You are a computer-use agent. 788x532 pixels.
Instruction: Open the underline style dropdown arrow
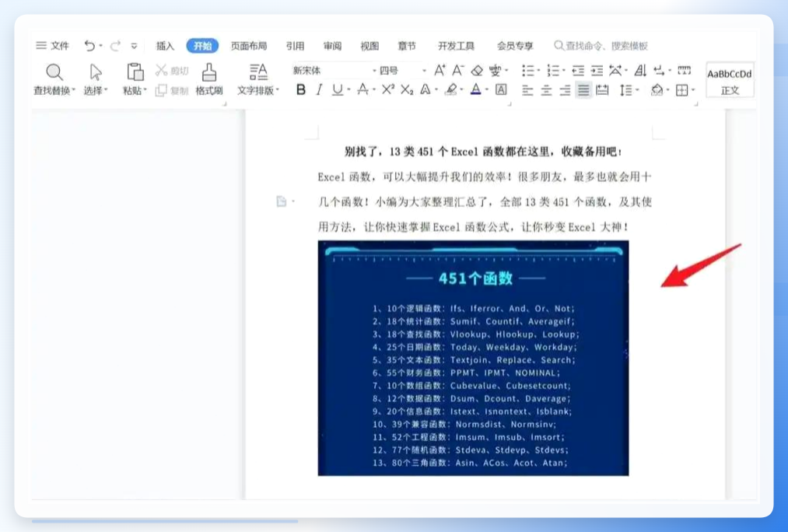[348, 90]
